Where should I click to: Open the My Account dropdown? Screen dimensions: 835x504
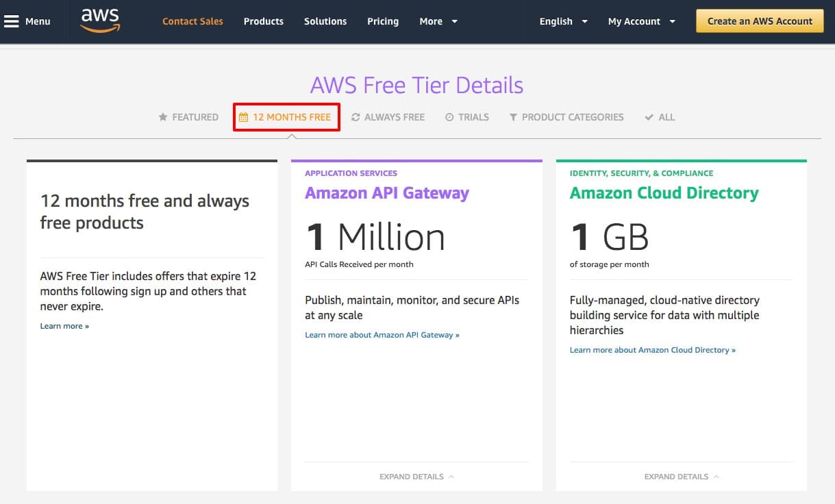[x=641, y=21]
